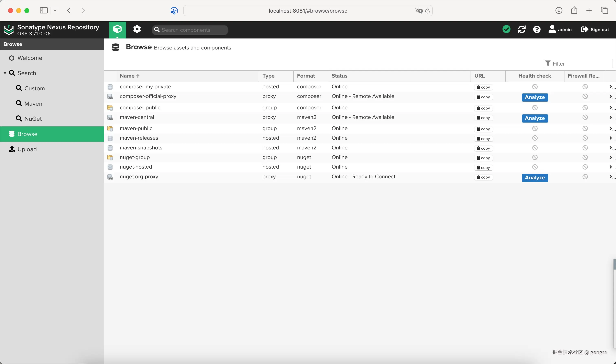Click the admin user account icon
The height and width of the screenshot is (364, 616).
click(x=552, y=30)
